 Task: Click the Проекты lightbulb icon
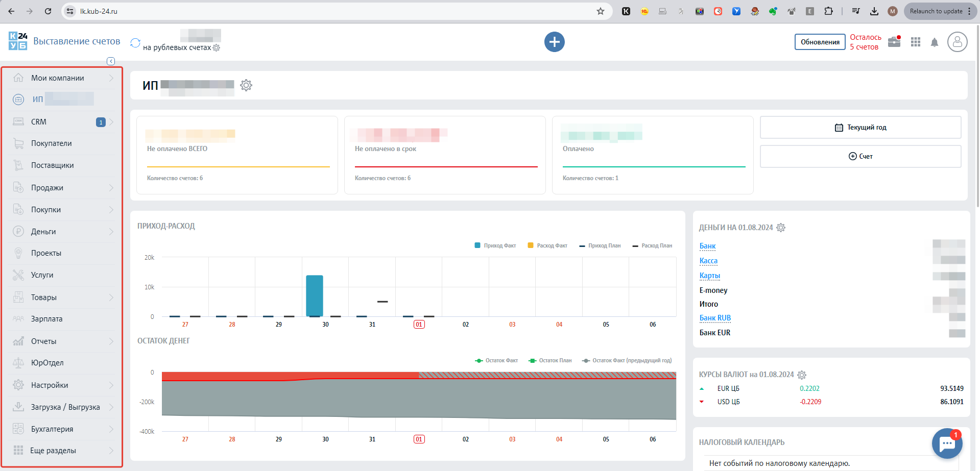click(x=18, y=253)
